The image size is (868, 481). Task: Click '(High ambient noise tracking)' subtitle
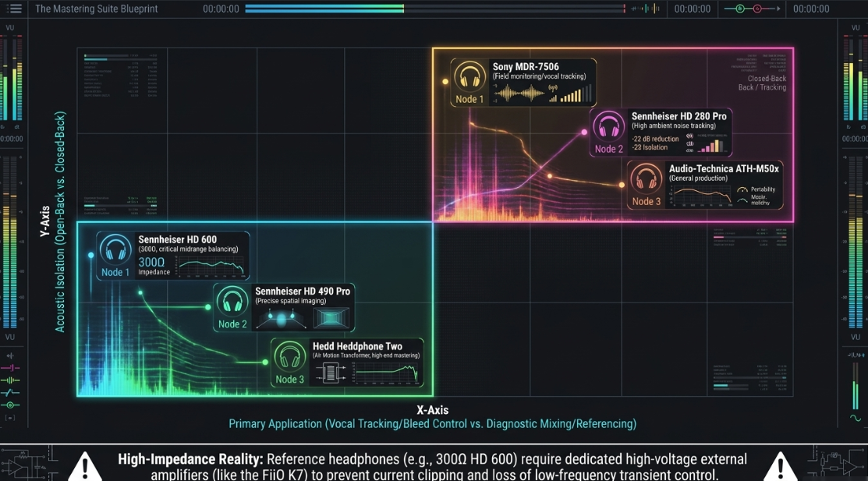[674, 126]
